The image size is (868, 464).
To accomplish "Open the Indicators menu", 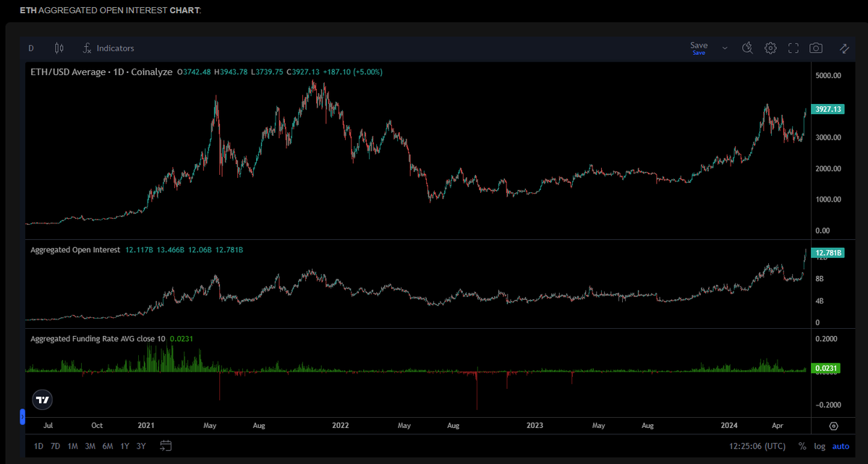I will [109, 48].
